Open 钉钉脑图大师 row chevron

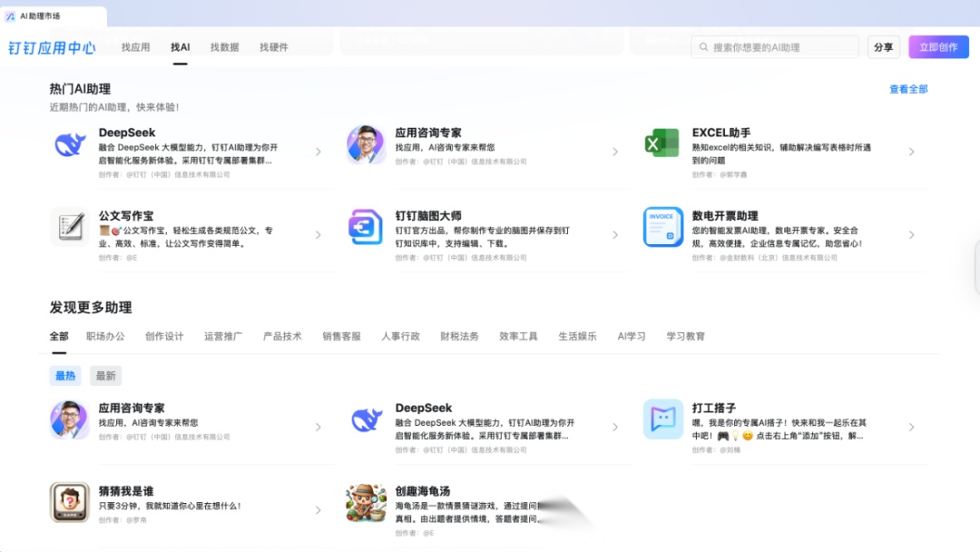coord(615,235)
